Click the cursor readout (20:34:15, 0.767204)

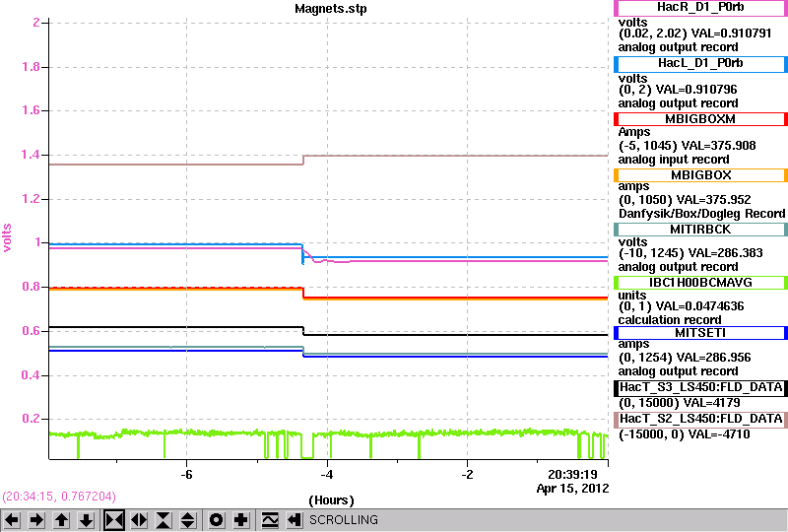(59, 497)
